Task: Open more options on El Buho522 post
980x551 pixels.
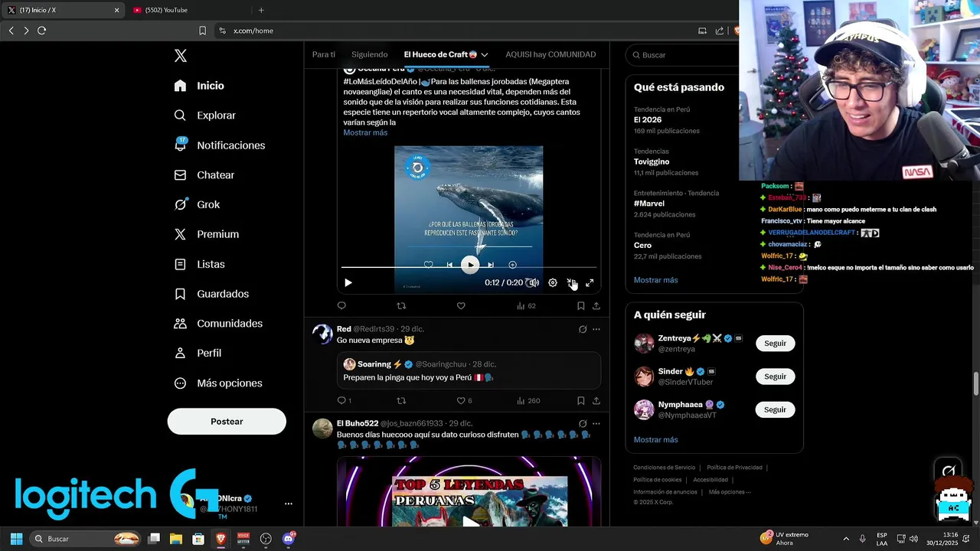Action: (x=596, y=423)
